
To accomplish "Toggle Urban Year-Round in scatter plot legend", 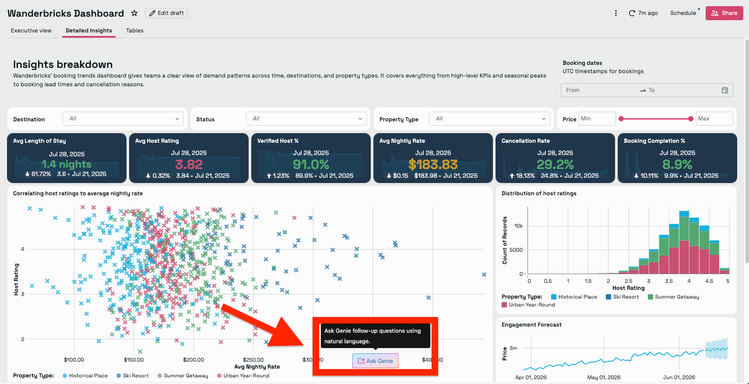I will [x=244, y=376].
